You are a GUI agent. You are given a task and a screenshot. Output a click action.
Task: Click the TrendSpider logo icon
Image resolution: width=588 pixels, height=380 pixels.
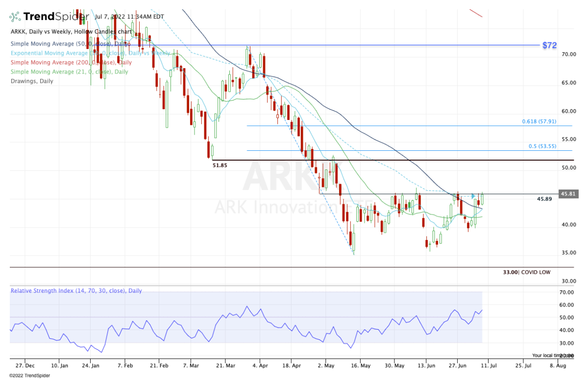pyautogui.click(x=15, y=17)
